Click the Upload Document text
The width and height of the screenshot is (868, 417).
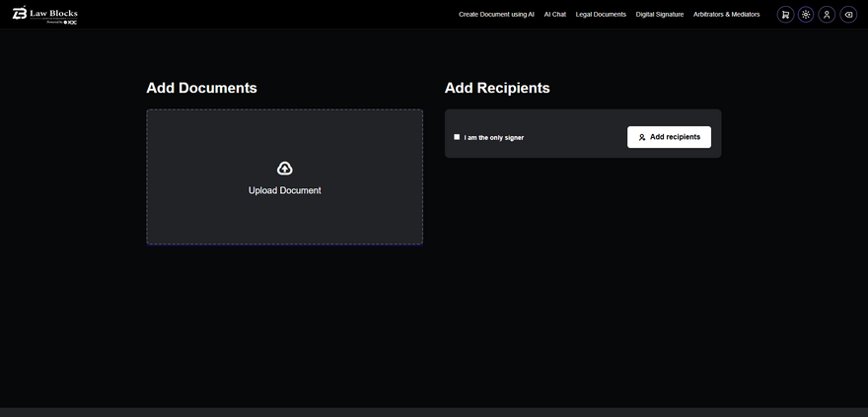(x=285, y=190)
